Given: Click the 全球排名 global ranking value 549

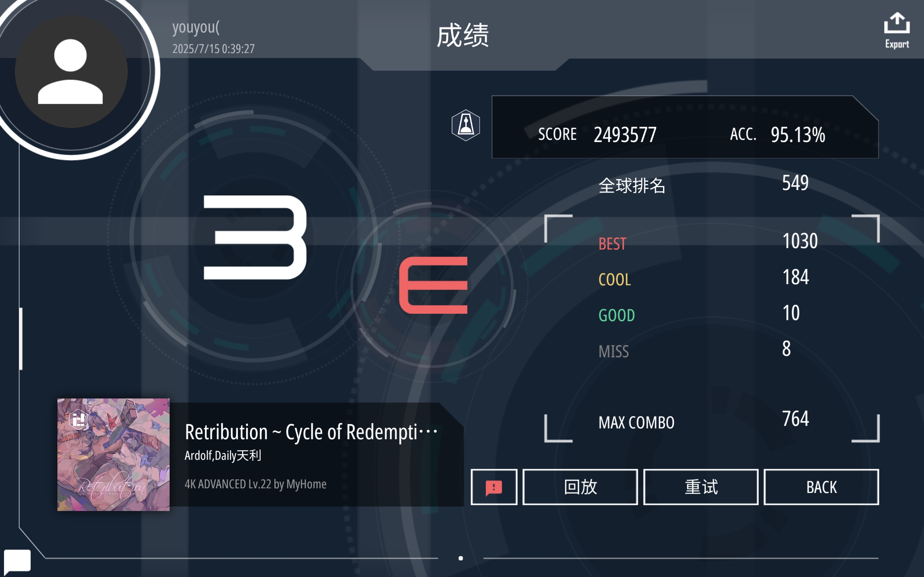Looking at the screenshot, I should tap(796, 183).
